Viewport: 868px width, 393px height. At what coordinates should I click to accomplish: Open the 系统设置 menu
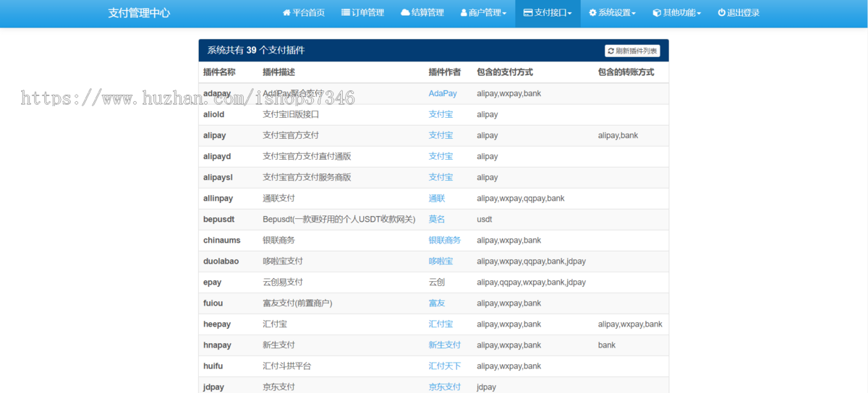[x=612, y=13]
